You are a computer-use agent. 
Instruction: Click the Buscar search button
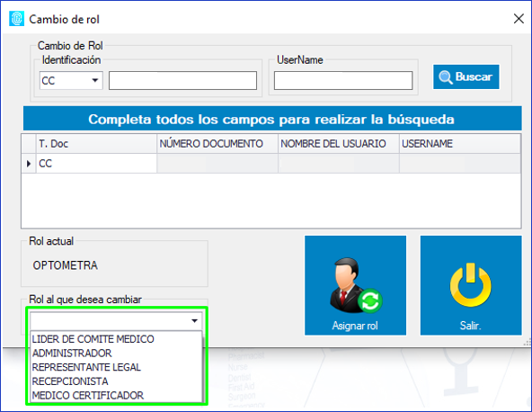(465, 76)
